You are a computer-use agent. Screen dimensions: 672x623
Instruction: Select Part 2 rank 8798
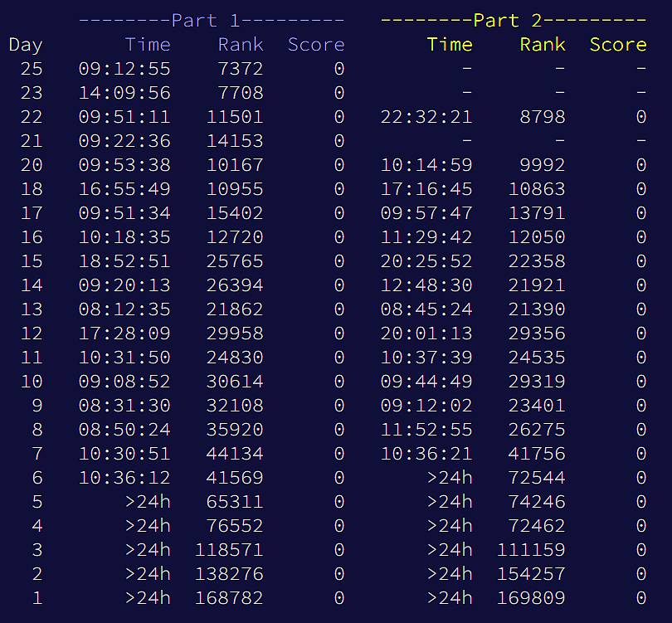[x=542, y=116]
